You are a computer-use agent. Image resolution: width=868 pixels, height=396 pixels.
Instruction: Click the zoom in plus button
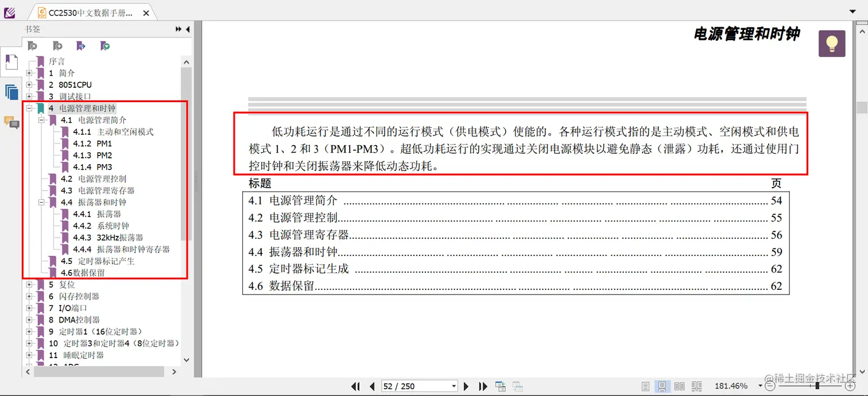pos(850,386)
